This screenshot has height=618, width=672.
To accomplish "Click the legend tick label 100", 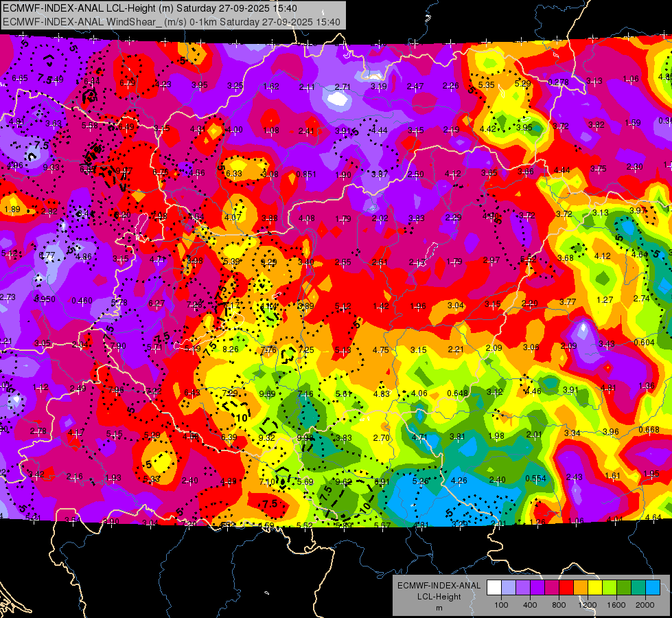I will [501, 605].
